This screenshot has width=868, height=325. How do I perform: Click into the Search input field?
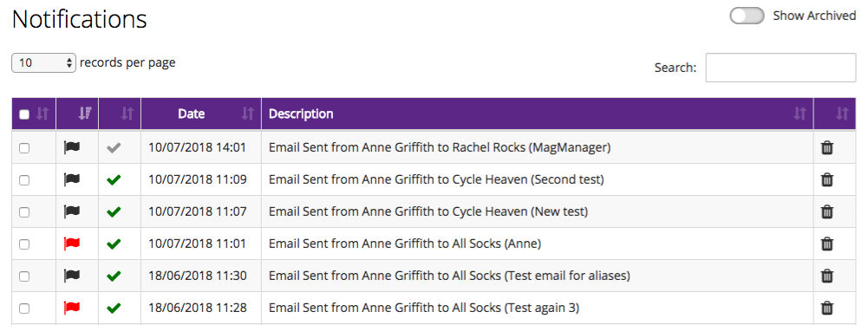pyautogui.click(x=780, y=68)
